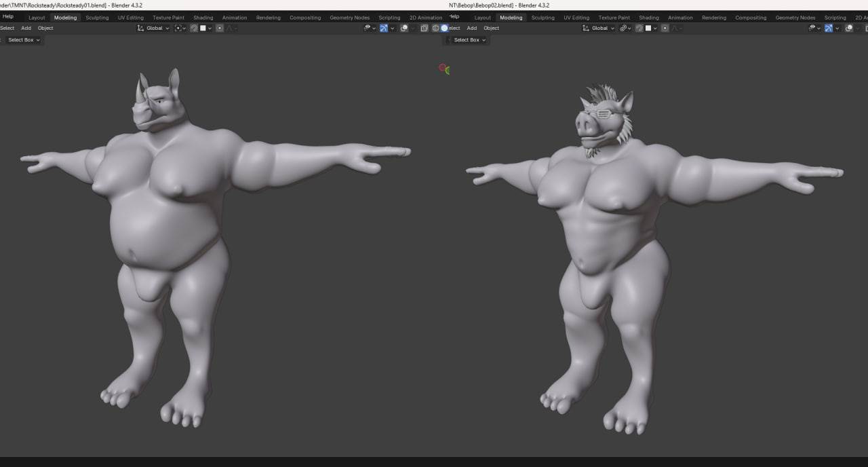Switch to Sculpting tab in Rocksteady window

tap(97, 18)
